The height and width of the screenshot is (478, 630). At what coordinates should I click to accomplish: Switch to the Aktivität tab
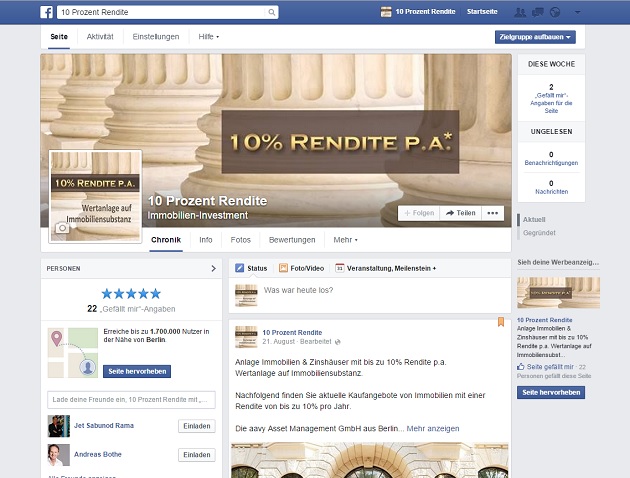click(100, 37)
